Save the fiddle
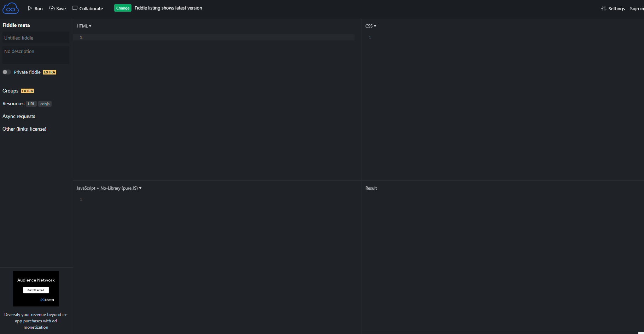The height and width of the screenshot is (334, 644). 58,8
